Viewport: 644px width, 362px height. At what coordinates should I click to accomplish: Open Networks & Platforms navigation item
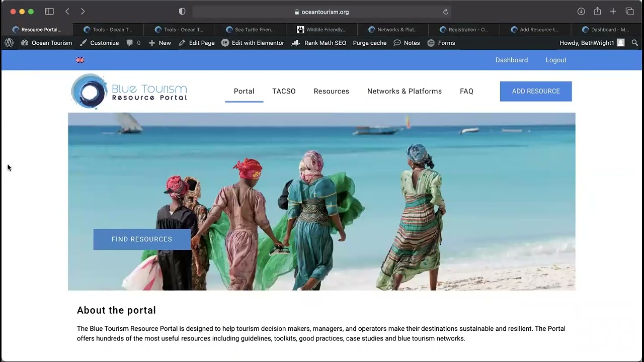pyautogui.click(x=405, y=91)
